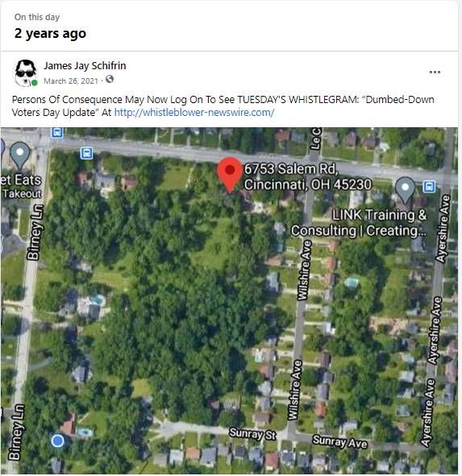Click the '2 years ago' memory heading
This screenshot has width=462, height=476.
pyautogui.click(x=50, y=34)
